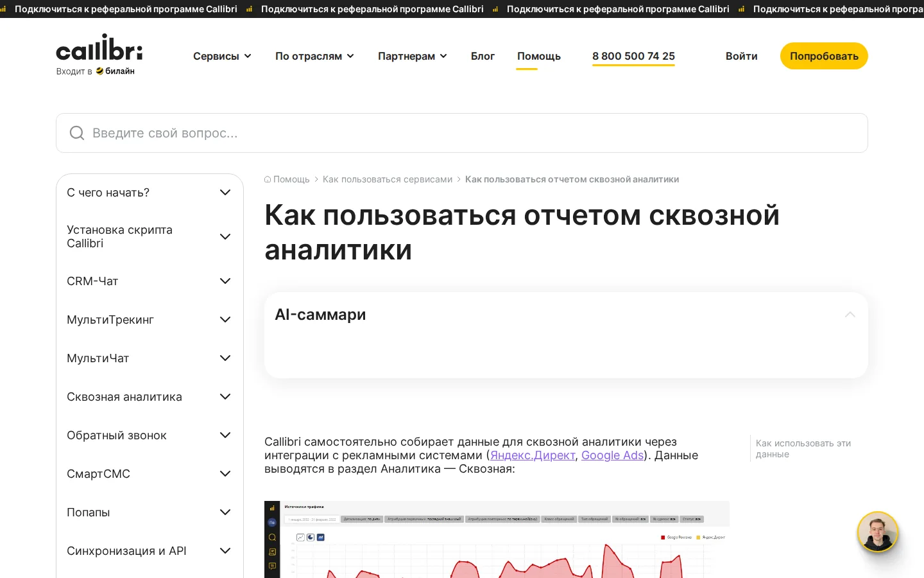
Task: Expand the МультиЧат sidebar section
Action: (149, 358)
